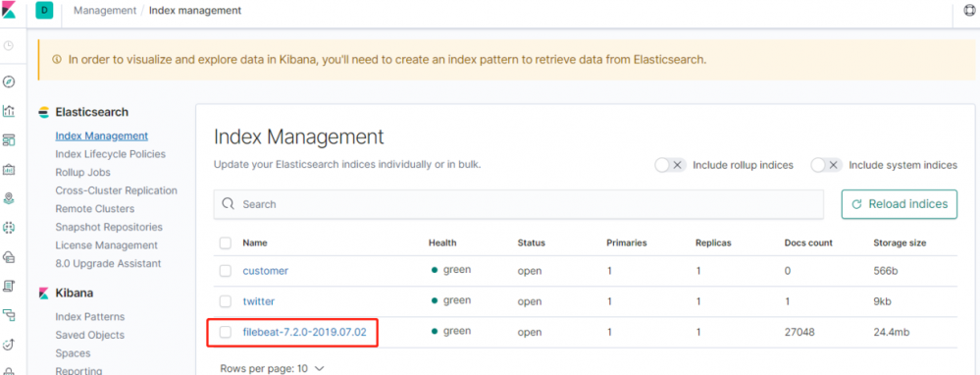This screenshot has width=980, height=375.
Task: Open Index Lifecycle Policies
Action: pos(111,154)
